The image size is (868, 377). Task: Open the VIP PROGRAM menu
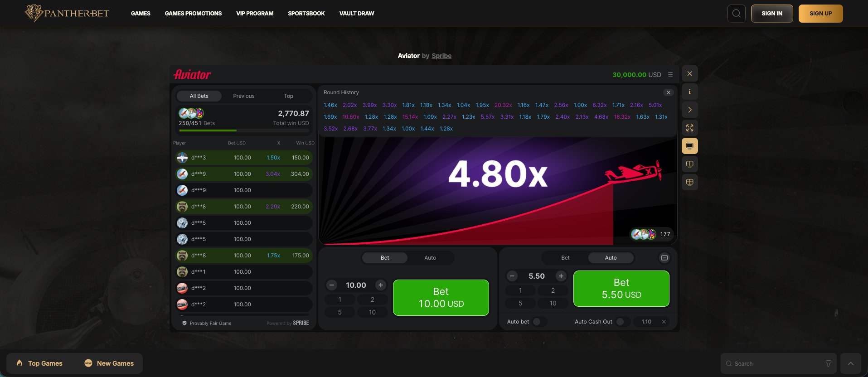tap(255, 14)
